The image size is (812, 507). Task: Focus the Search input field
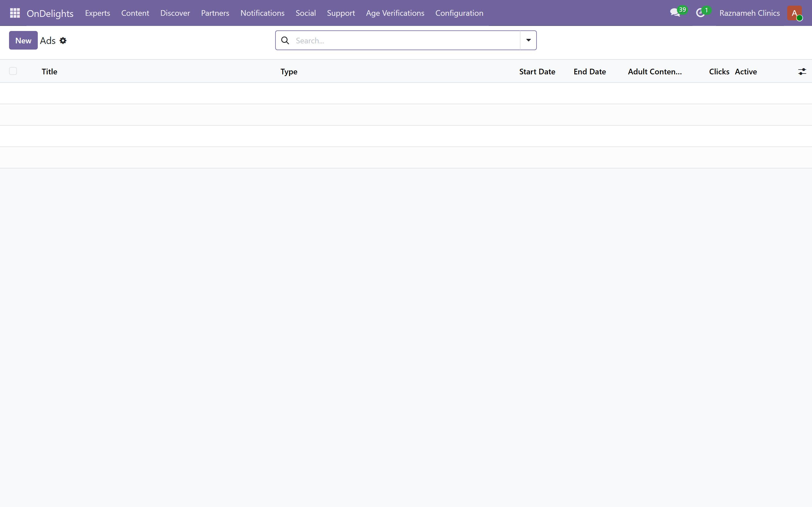pyautogui.click(x=406, y=41)
